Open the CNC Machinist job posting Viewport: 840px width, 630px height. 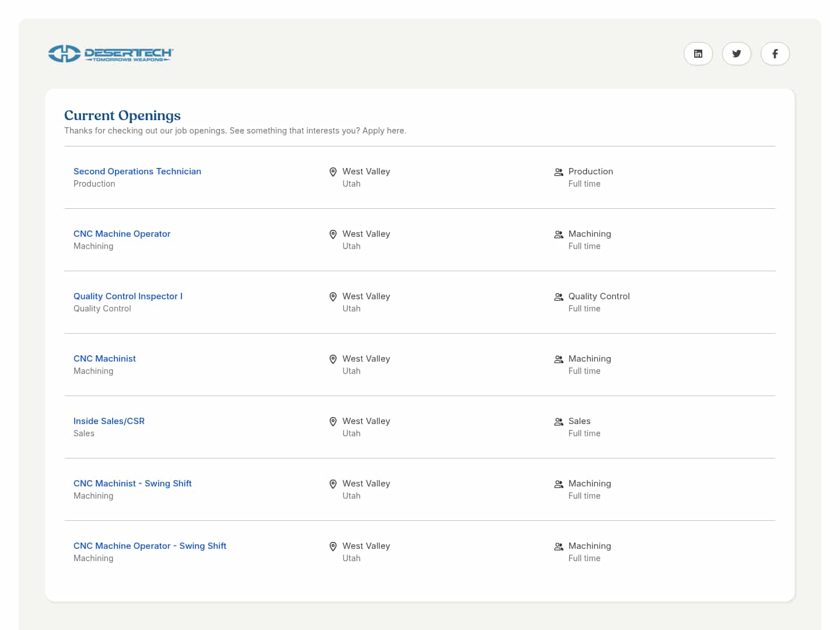[104, 358]
